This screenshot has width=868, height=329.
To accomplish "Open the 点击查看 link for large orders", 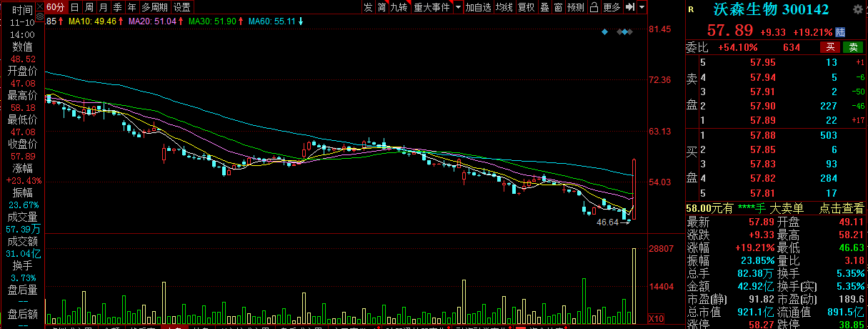I will click(839, 208).
